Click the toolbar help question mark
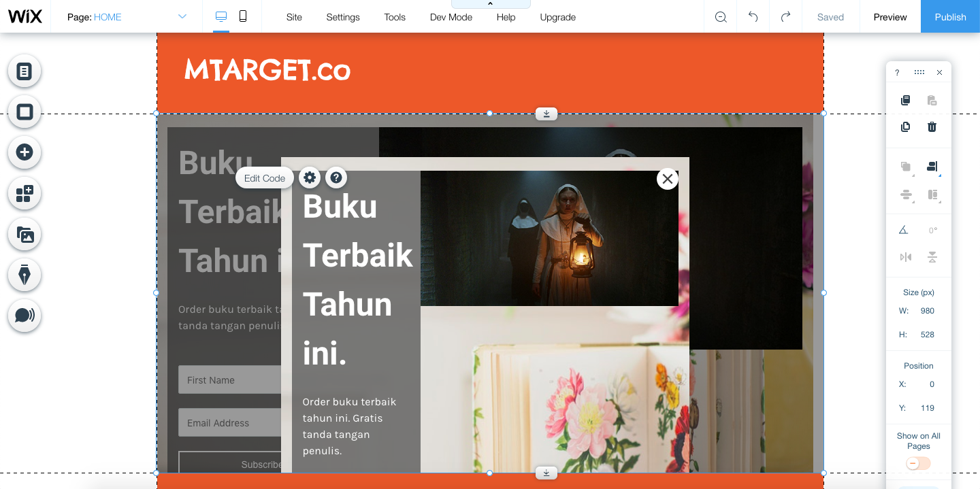The height and width of the screenshot is (489, 980). (x=897, y=72)
